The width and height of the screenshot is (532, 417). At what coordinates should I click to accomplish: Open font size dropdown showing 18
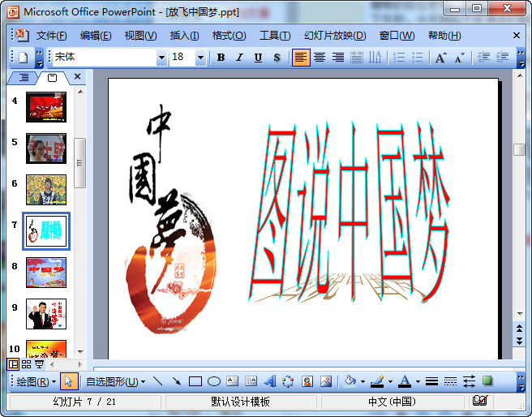tap(200, 58)
